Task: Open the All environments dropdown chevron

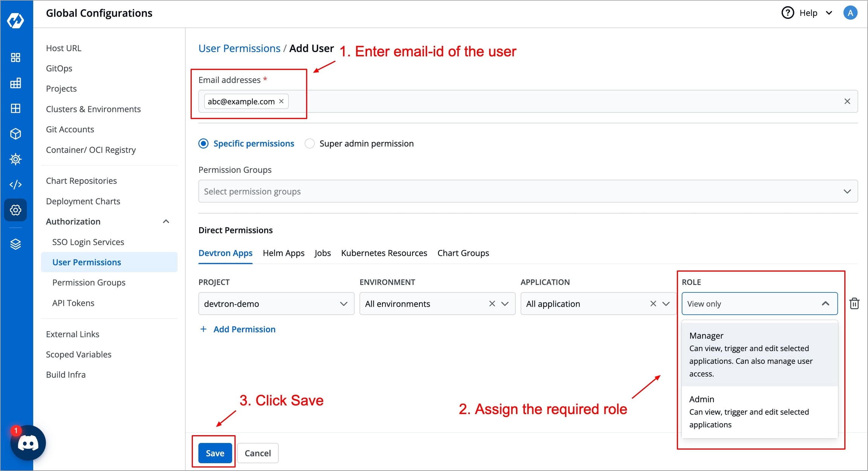Action: pyautogui.click(x=505, y=304)
